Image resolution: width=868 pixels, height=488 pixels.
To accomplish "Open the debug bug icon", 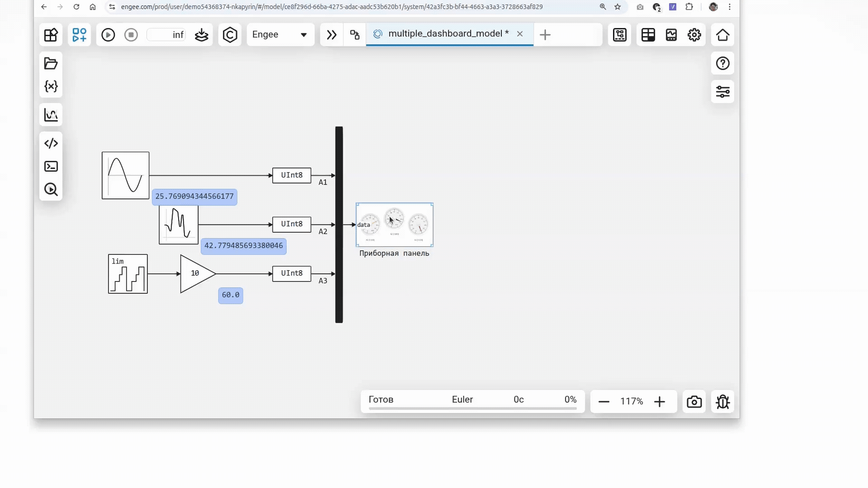I will (x=722, y=402).
